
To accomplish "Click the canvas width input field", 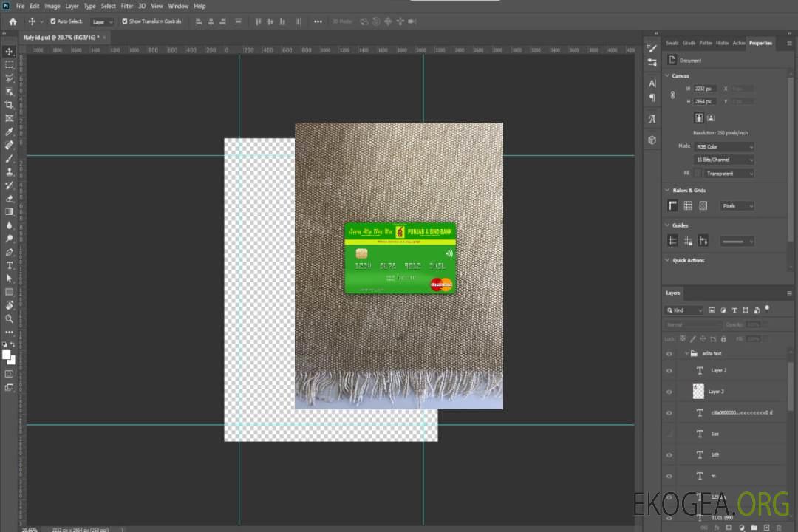I will coord(704,89).
